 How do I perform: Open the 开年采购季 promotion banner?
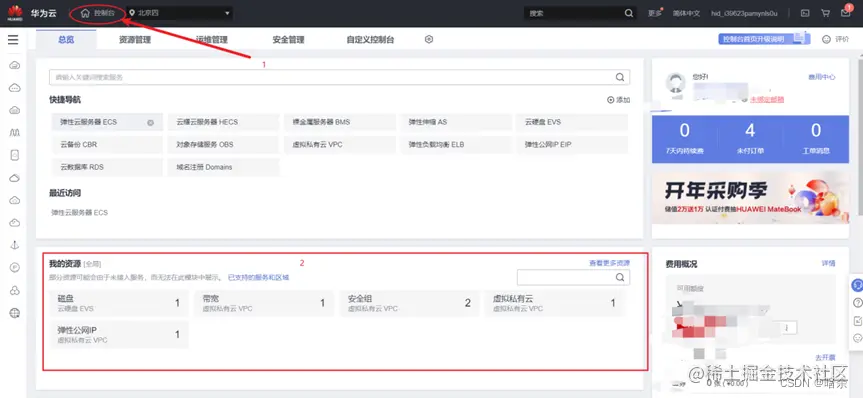click(750, 198)
